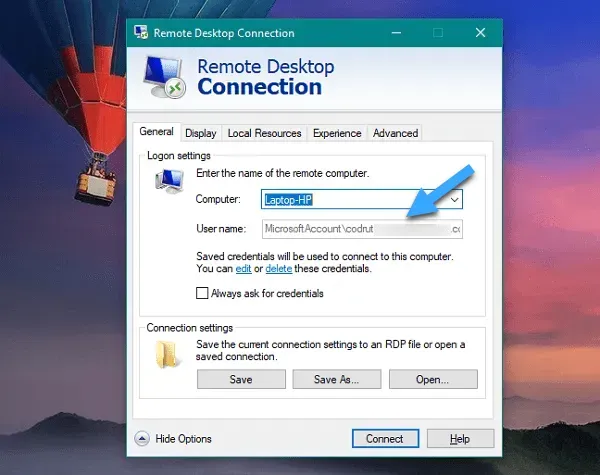Switch to the General tab
The height and width of the screenshot is (475, 600).
pyautogui.click(x=156, y=132)
